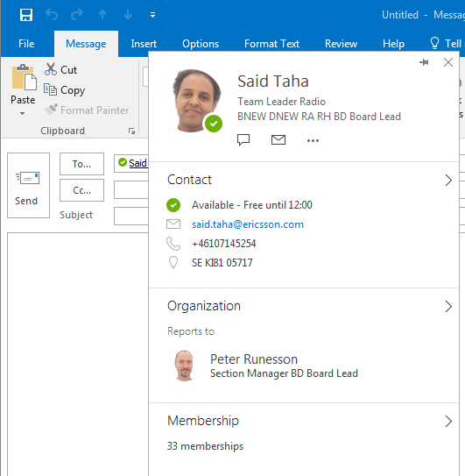Image resolution: width=465 pixels, height=476 pixels.
Task: Click the Cut scissors icon
Action: (50, 69)
